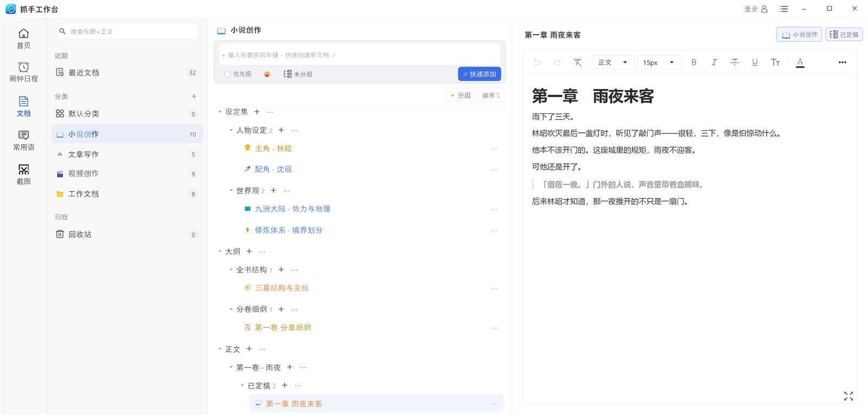Add a new category with plus icon
The image size is (868, 415).
coord(194,97)
